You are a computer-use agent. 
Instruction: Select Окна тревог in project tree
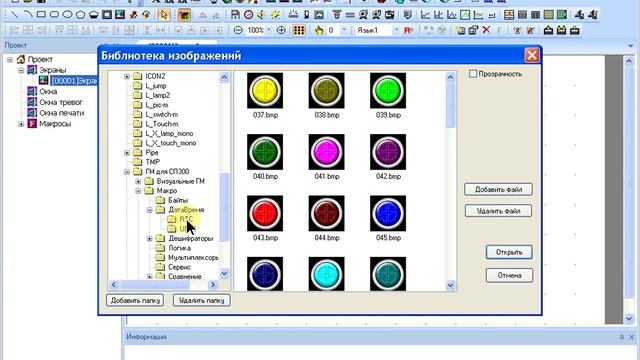[60, 102]
